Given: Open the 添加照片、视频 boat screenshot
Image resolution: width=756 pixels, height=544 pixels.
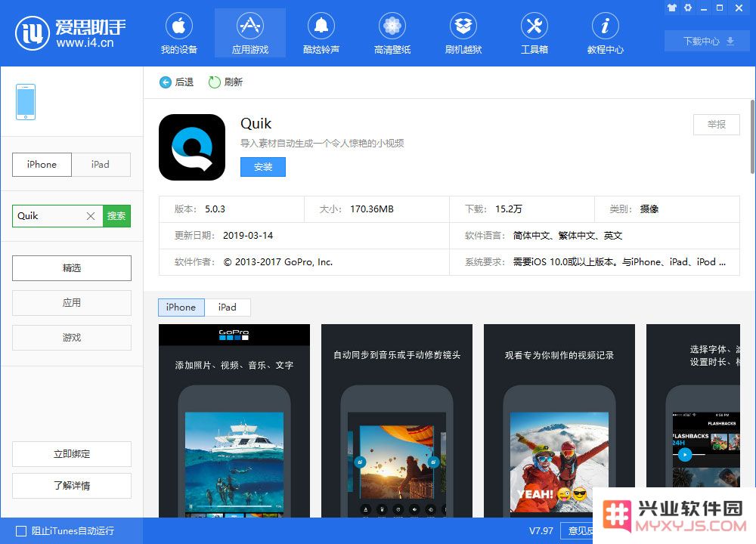Looking at the screenshot, I should click(234, 421).
